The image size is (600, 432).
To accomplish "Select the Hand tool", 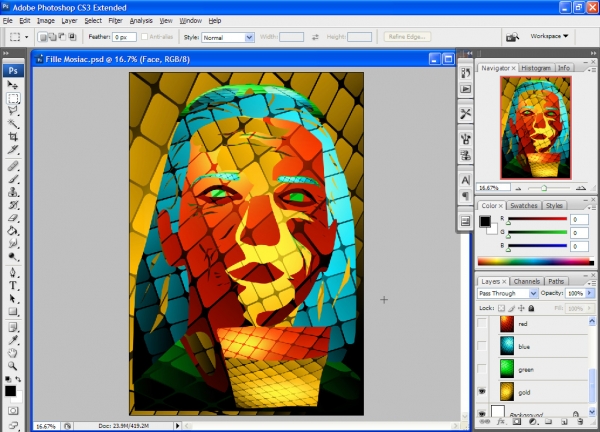I will (x=13, y=353).
